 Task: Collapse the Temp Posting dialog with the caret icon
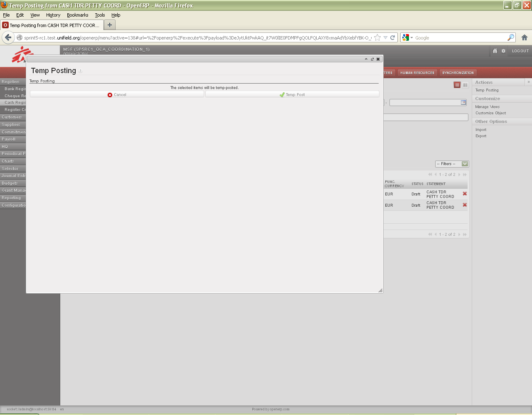tap(366, 59)
